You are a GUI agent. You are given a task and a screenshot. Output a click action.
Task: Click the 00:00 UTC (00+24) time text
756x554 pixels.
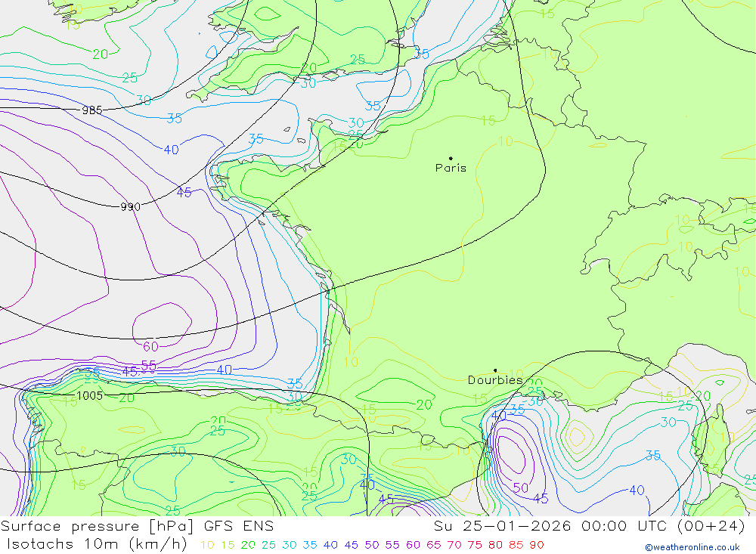pyautogui.click(x=663, y=526)
